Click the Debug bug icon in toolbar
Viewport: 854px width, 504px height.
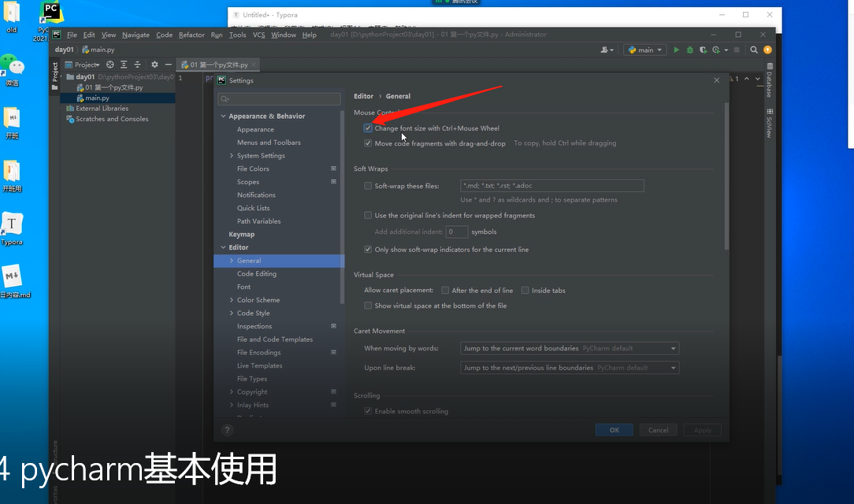point(690,50)
